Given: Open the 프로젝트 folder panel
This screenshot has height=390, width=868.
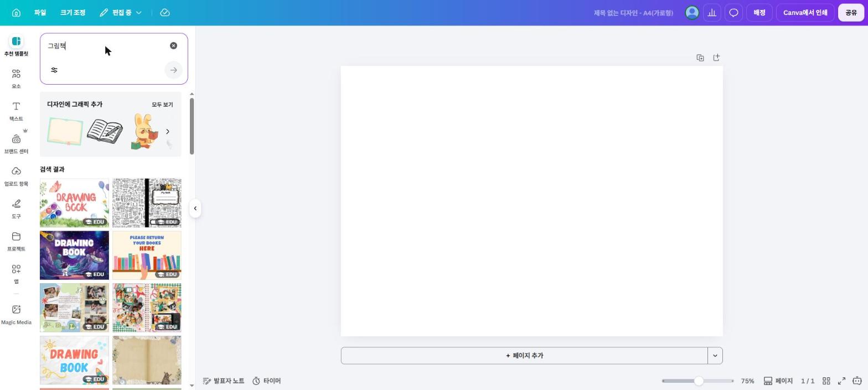Looking at the screenshot, I should tap(16, 242).
